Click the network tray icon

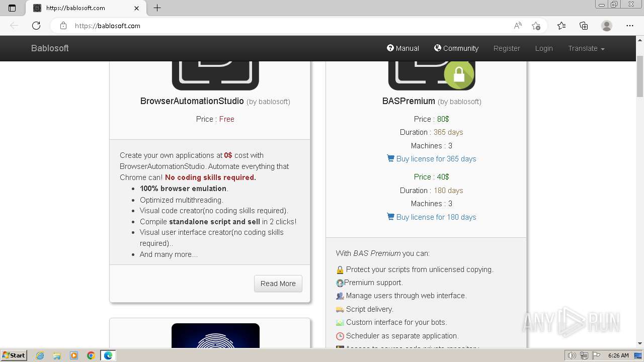point(584,355)
